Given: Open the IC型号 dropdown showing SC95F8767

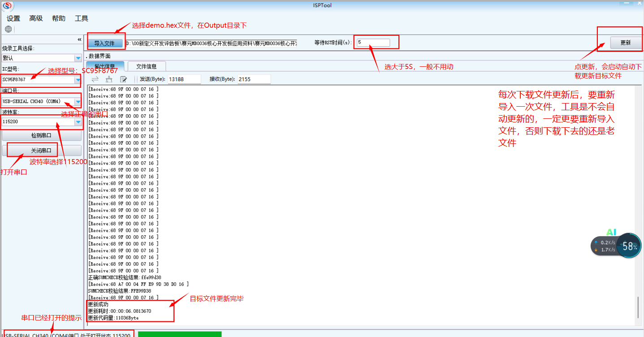Looking at the screenshot, I should pyautogui.click(x=41, y=79).
